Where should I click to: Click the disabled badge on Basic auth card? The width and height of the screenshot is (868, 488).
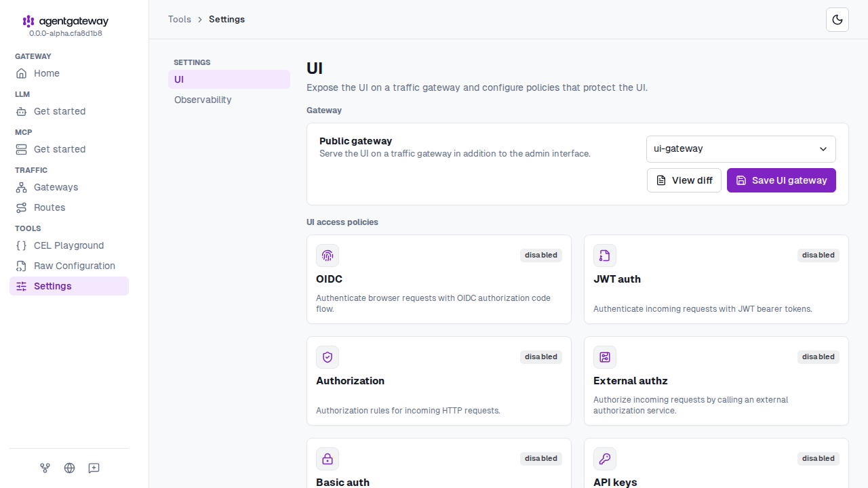click(541, 459)
